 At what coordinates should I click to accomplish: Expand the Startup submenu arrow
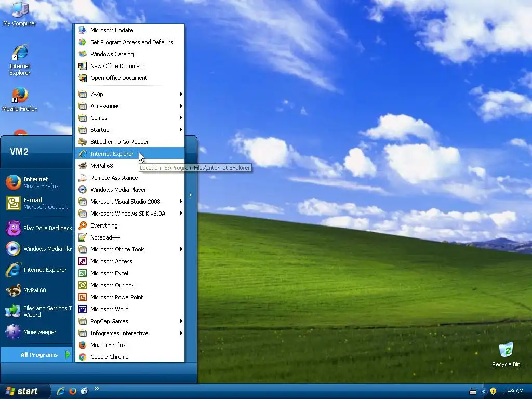(x=181, y=129)
